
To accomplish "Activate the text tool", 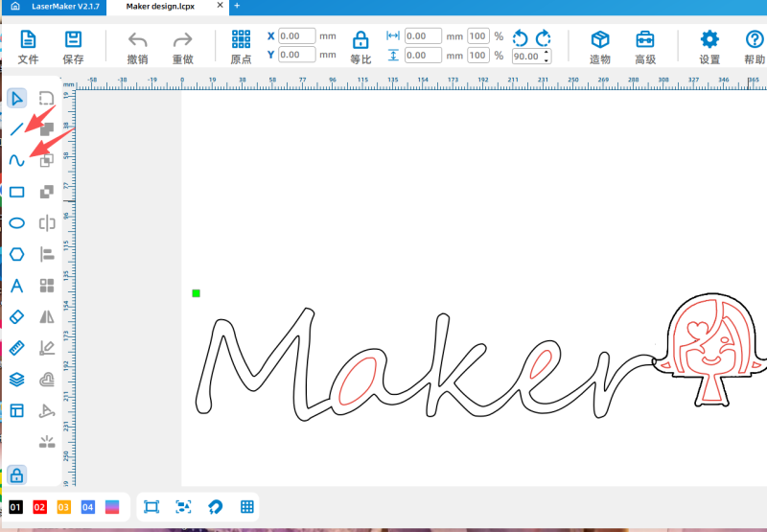I will (16, 286).
